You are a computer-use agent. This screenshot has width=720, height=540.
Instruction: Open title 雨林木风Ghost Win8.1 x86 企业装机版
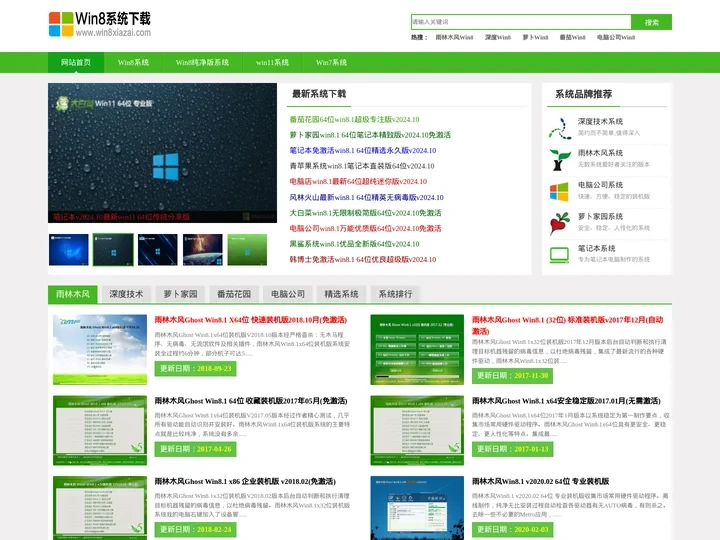point(245,481)
